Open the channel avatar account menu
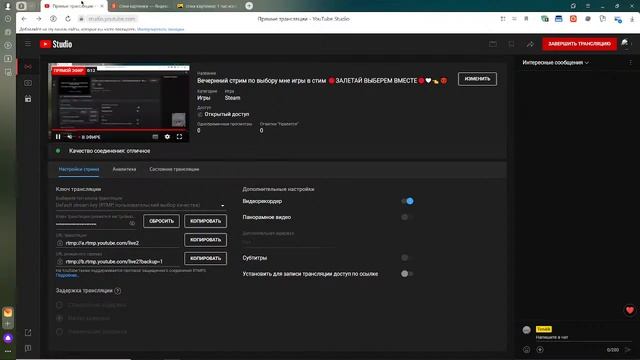Image resolution: width=640 pixels, height=360 pixels. pyautogui.click(x=625, y=44)
